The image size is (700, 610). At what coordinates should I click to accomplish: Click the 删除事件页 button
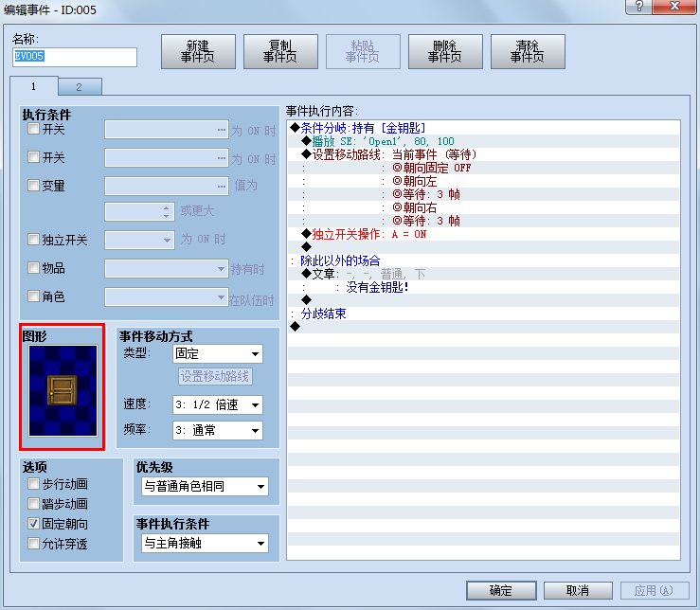(x=445, y=52)
